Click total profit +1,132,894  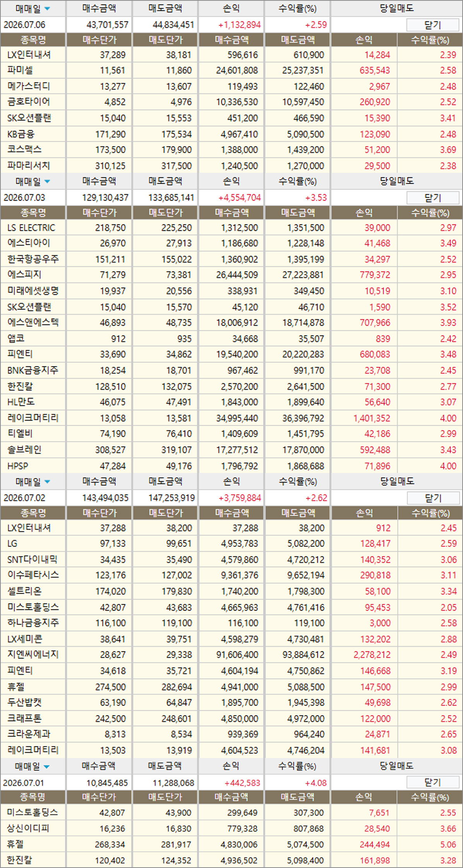click(x=239, y=25)
